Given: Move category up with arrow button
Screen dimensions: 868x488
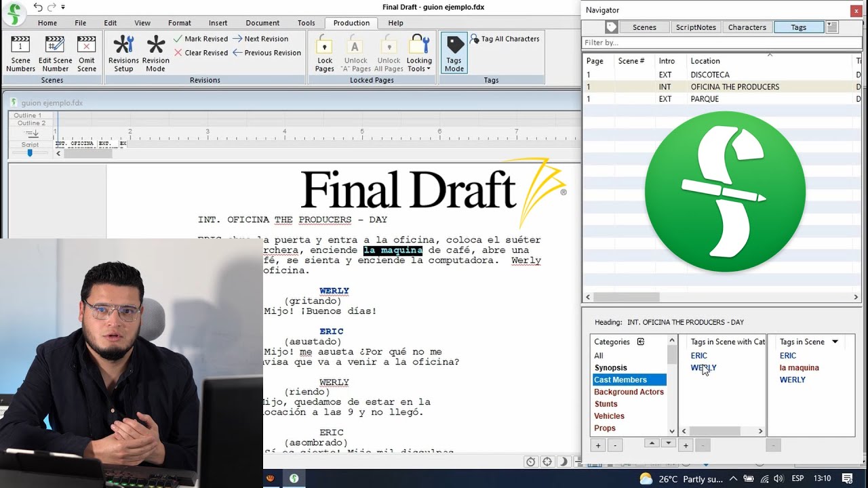Looking at the screenshot, I should point(652,443).
